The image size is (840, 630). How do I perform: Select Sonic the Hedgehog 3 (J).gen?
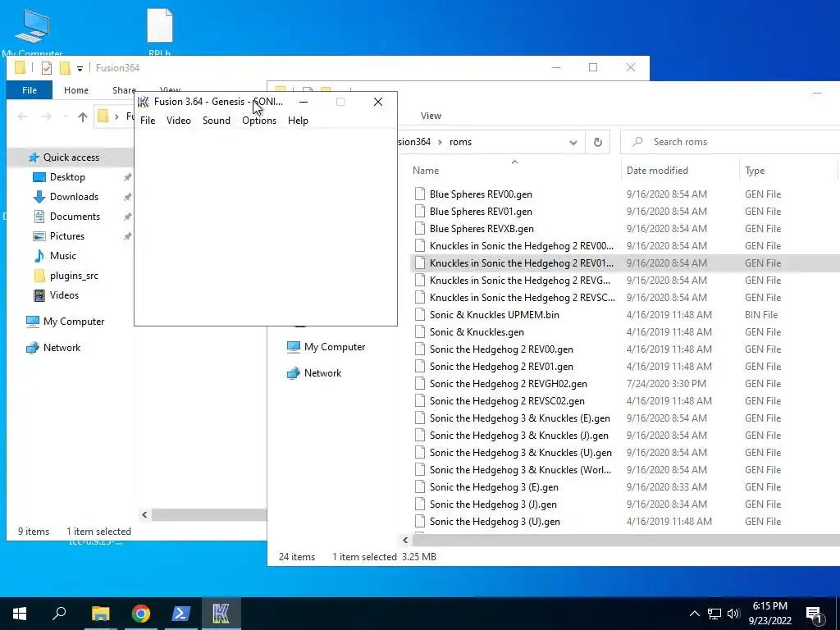(x=493, y=504)
